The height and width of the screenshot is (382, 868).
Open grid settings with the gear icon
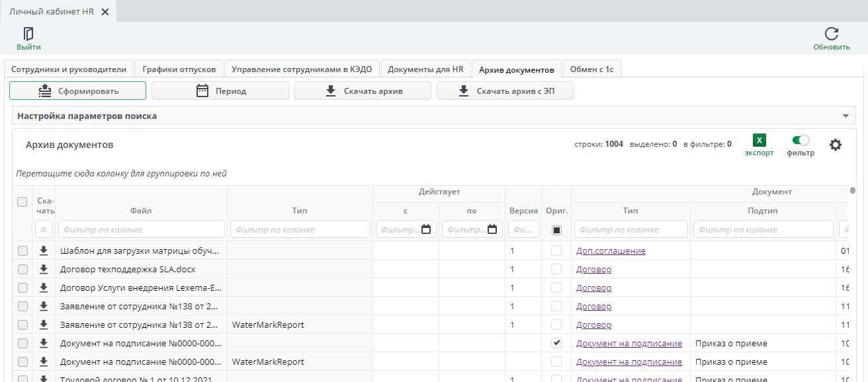[836, 145]
